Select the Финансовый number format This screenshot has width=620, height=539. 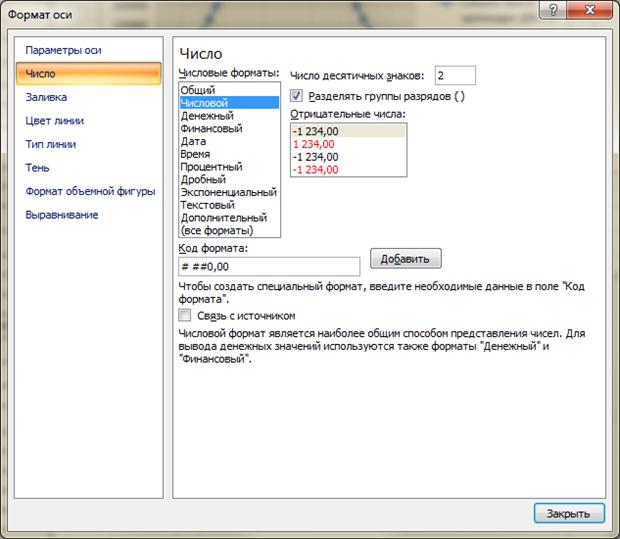pyautogui.click(x=229, y=129)
